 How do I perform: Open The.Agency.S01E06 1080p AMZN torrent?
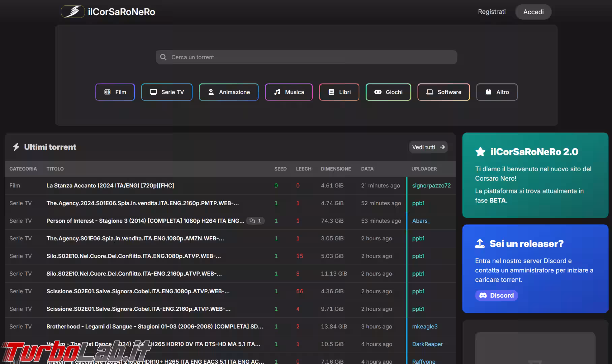[x=135, y=238]
